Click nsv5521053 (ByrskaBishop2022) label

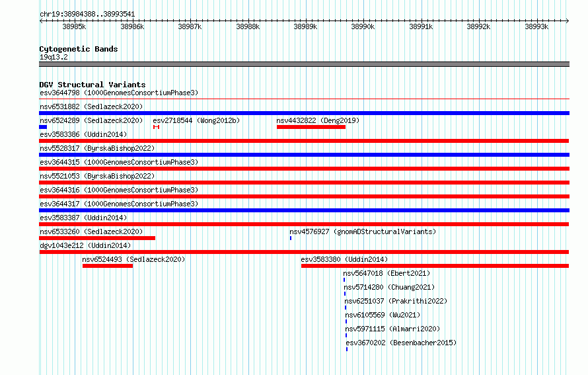(97, 176)
